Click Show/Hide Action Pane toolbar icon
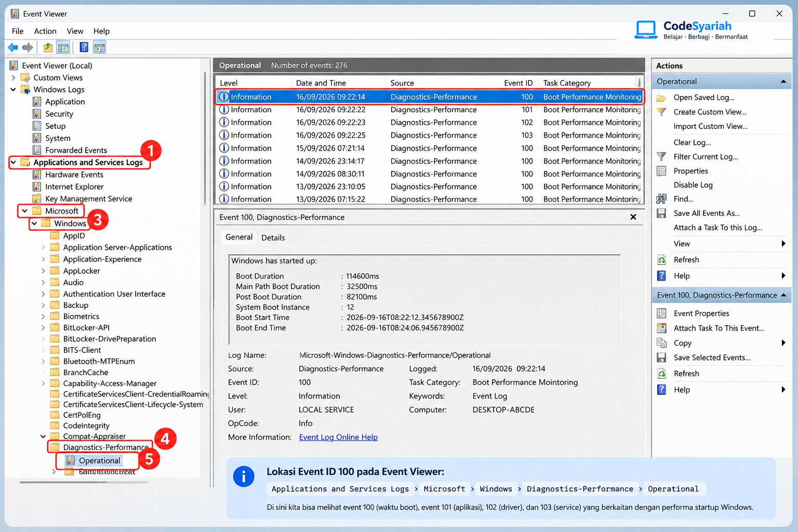 [x=99, y=48]
